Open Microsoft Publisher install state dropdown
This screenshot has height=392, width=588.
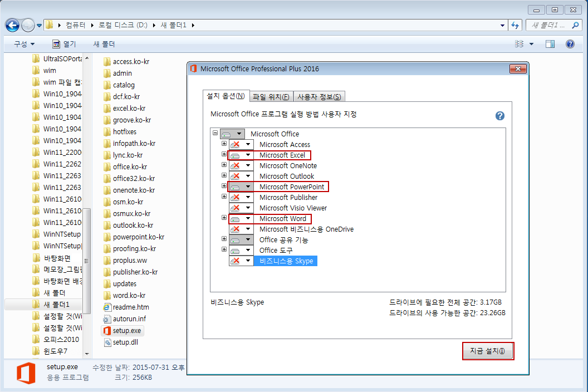(x=242, y=197)
